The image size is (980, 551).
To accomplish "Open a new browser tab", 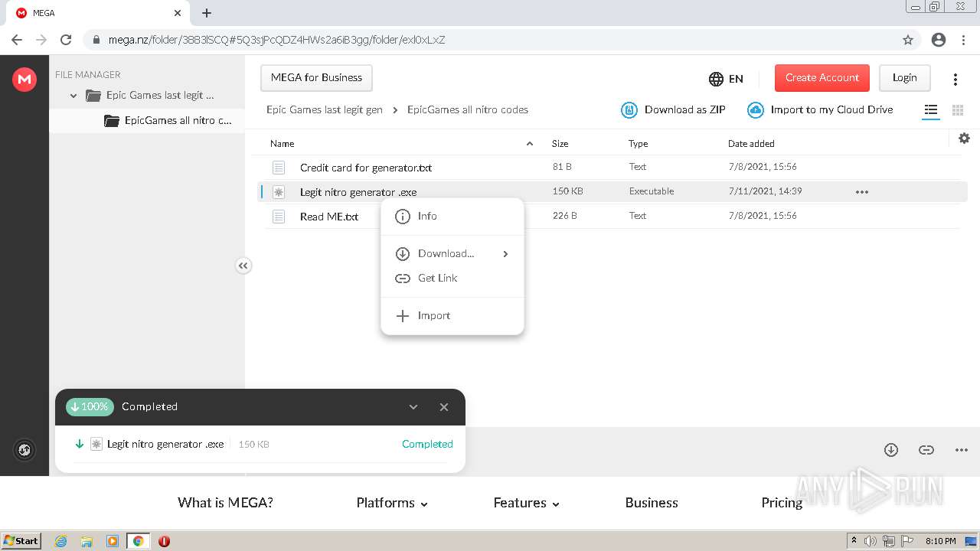I will click(x=207, y=13).
